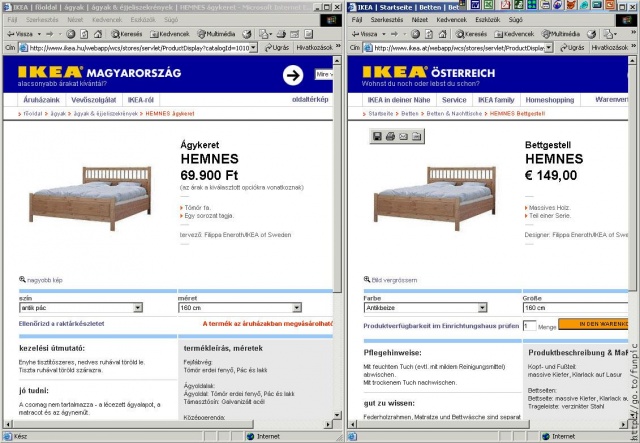Open Vissza history dropdown arrow in Austrian window

click(384, 34)
